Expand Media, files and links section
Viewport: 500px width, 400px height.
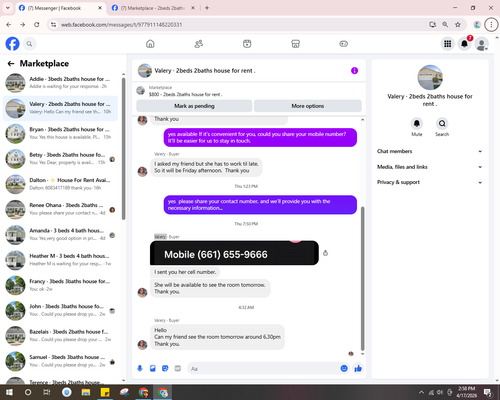[x=430, y=167]
